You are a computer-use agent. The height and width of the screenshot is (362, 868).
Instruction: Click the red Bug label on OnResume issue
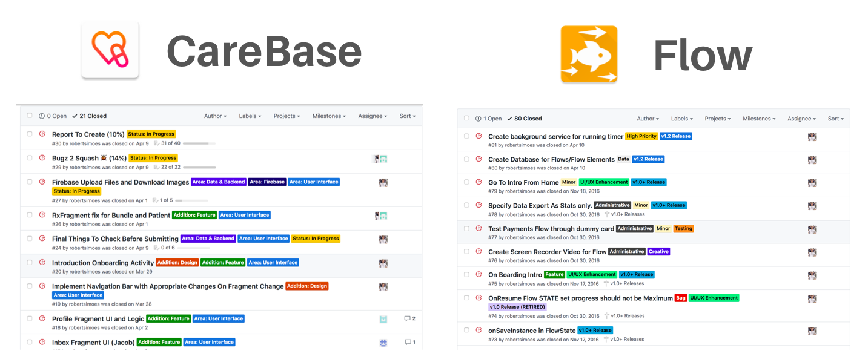(680, 298)
